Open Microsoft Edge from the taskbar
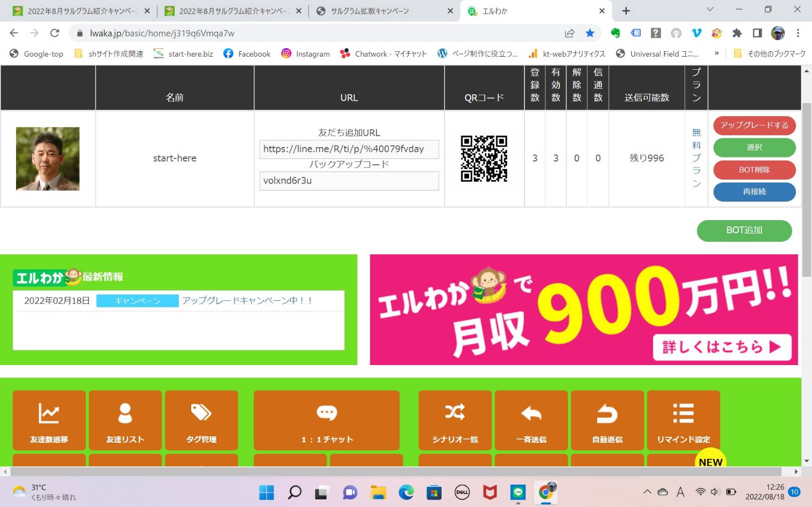The image size is (812, 507). coord(406,492)
